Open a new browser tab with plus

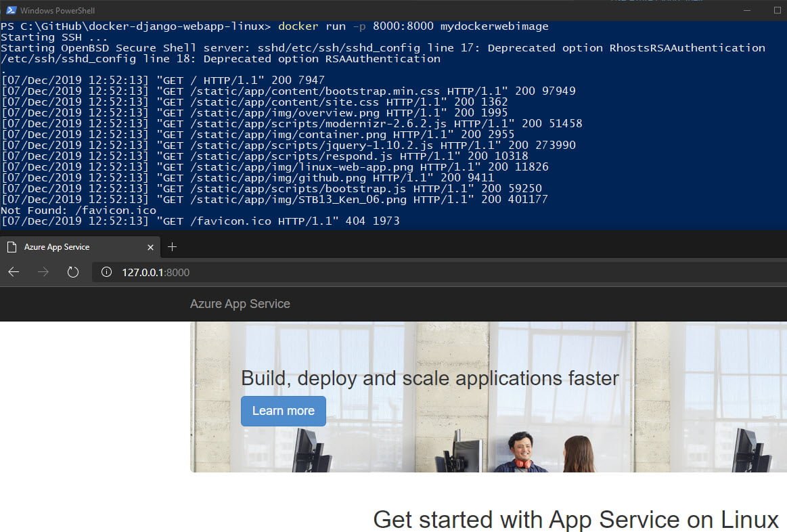pos(172,247)
